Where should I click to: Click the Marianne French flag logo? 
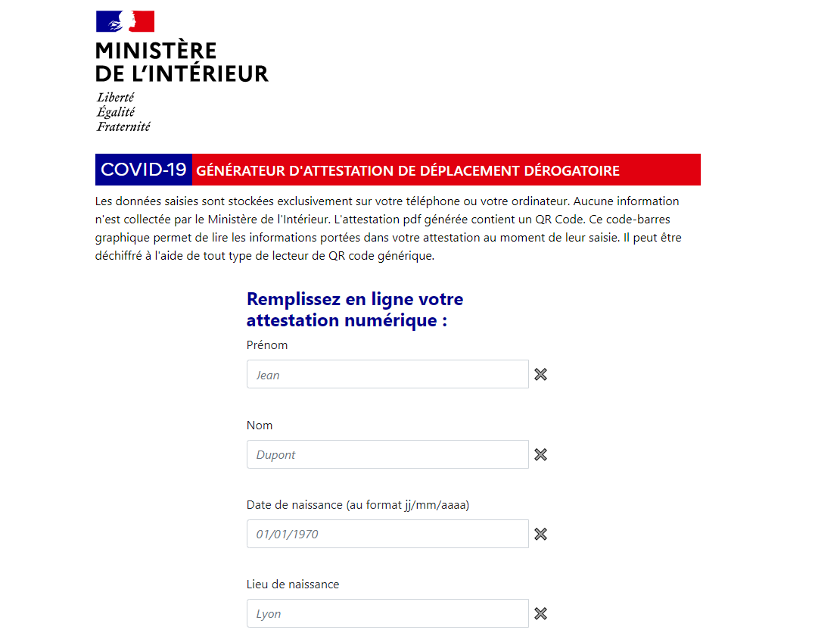[125, 21]
